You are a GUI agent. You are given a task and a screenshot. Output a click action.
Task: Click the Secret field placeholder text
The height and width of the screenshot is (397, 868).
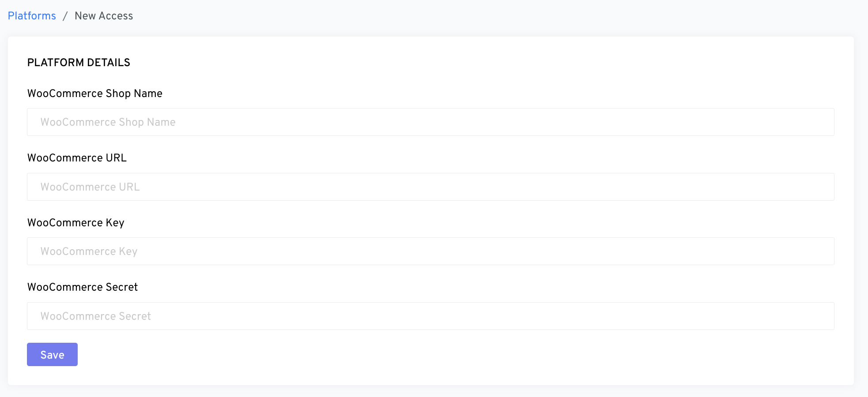pyautogui.click(x=96, y=316)
